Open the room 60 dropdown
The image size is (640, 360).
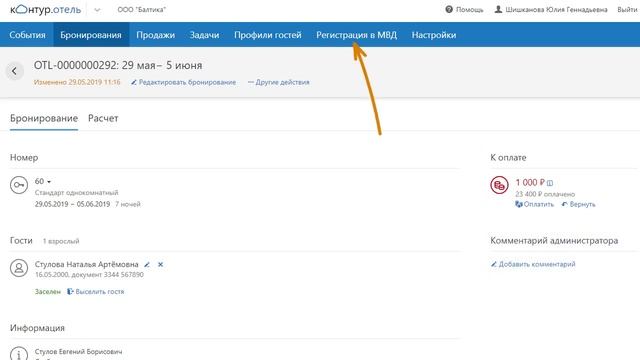click(43, 181)
